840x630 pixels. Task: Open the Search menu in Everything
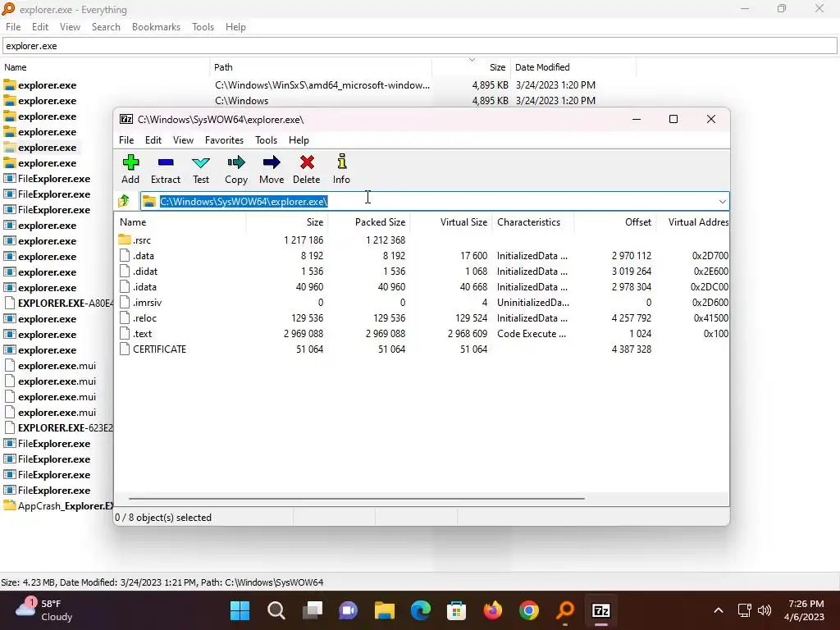click(106, 27)
